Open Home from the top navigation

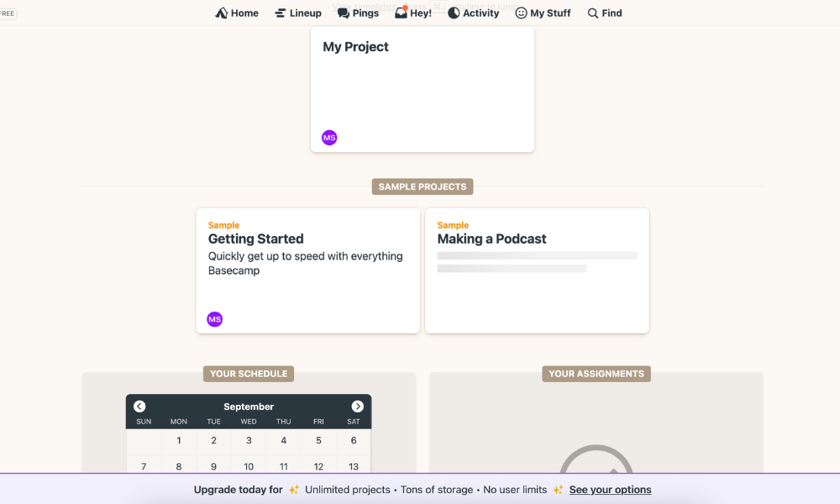[237, 13]
